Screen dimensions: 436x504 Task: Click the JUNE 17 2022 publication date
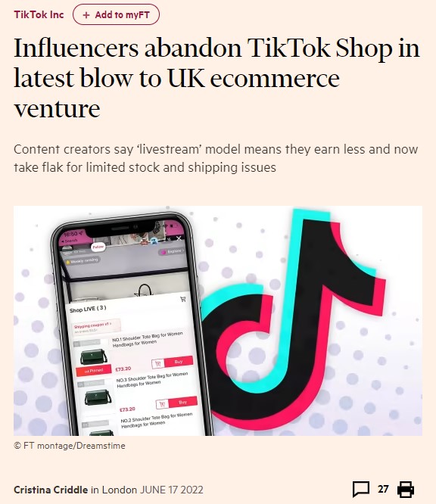coord(171,490)
